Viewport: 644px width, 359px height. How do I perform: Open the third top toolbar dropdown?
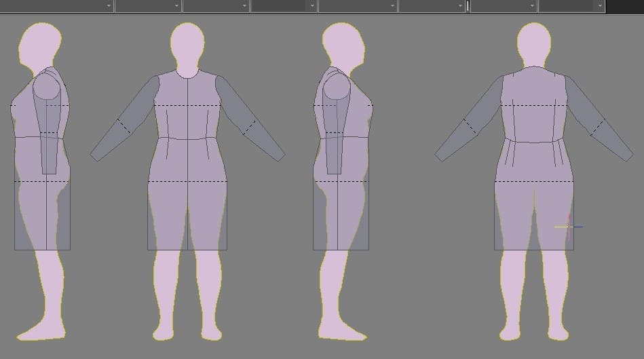tap(245, 5)
